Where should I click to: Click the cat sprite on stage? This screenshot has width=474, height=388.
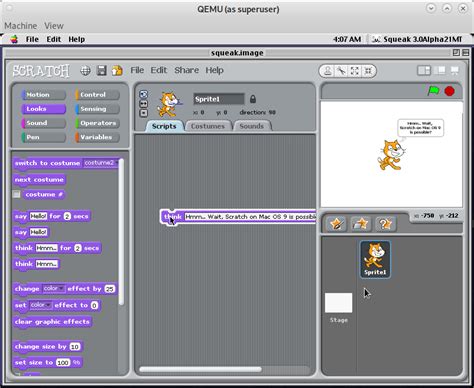tap(391, 155)
